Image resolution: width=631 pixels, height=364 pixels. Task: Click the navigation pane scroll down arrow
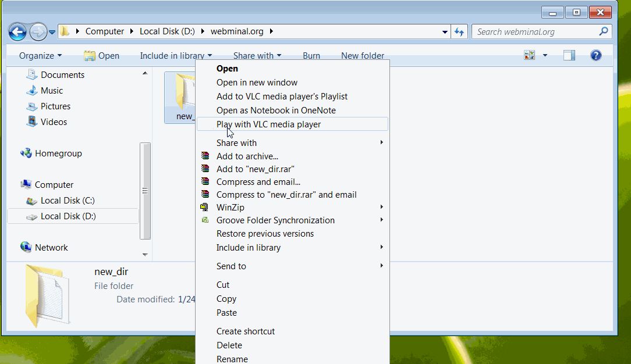tap(145, 254)
